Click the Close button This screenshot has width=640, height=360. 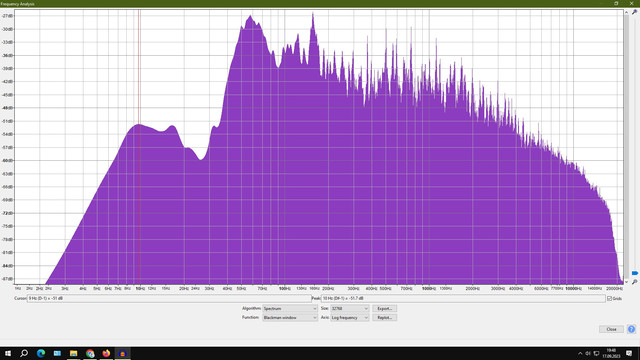click(x=611, y=329)
